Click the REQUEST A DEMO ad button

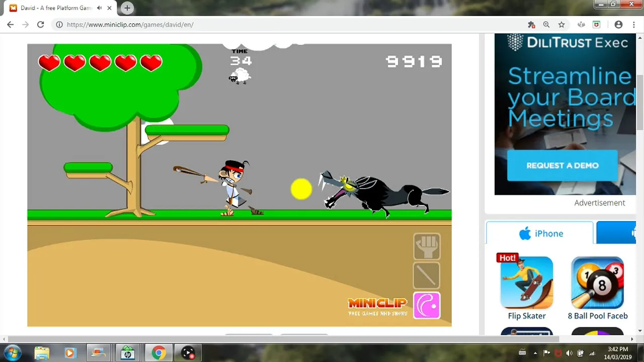click(562, 165)
